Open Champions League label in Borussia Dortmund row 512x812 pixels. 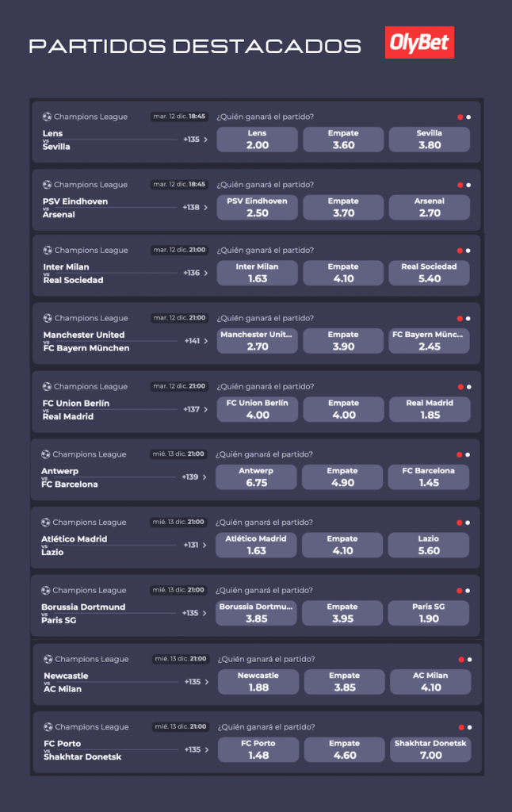pos(89,591)
